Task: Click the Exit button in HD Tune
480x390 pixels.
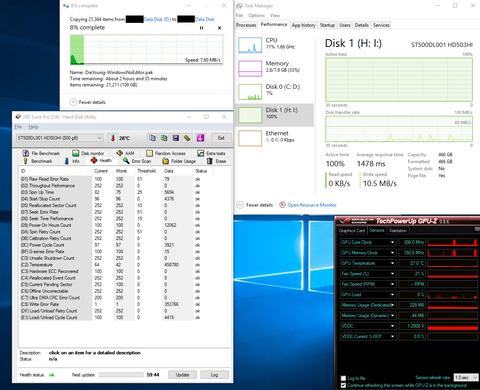Action: [x=221, y=138]
